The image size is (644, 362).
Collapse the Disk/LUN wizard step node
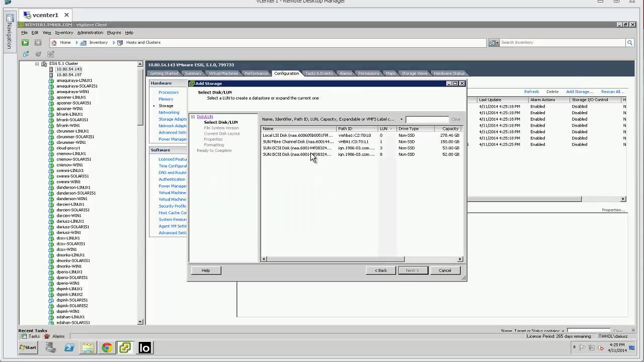click(193, 117)
